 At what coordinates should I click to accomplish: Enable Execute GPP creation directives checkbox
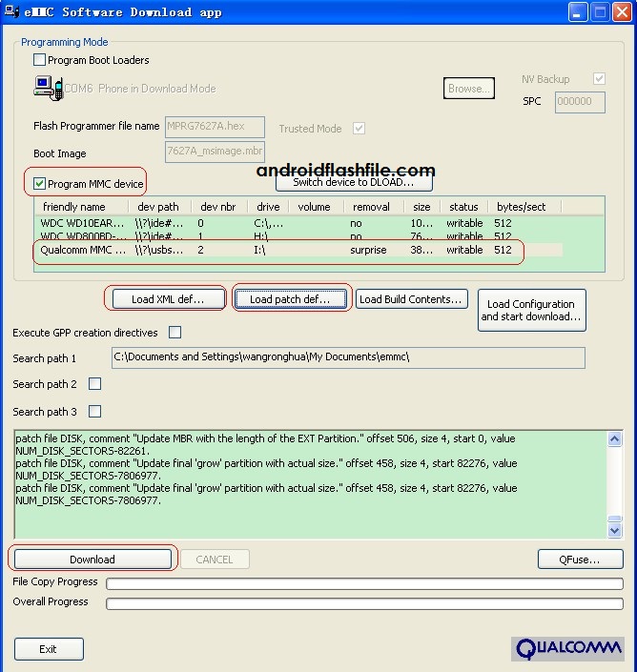coord(175,332)
